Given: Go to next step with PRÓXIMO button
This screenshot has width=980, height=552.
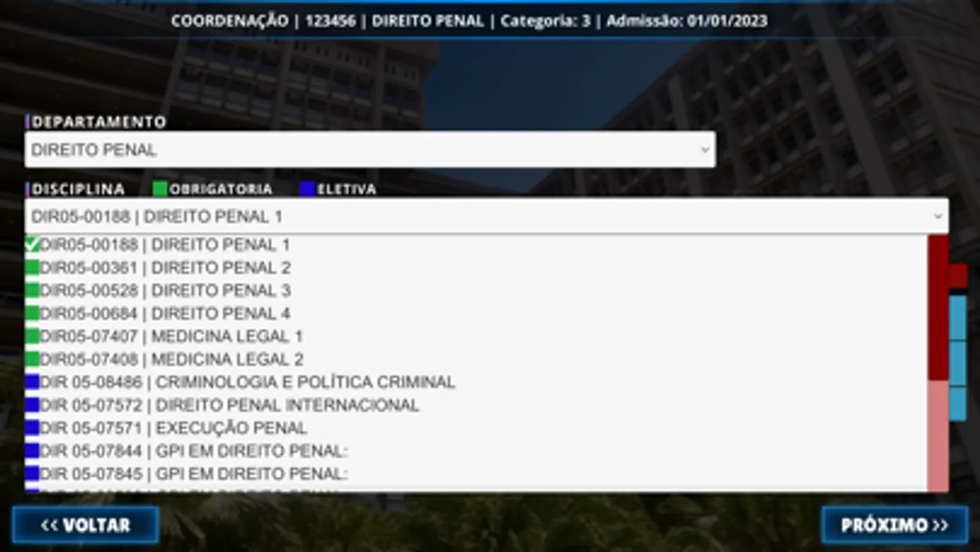Looking at the screenshot, I should coord(894,525).
